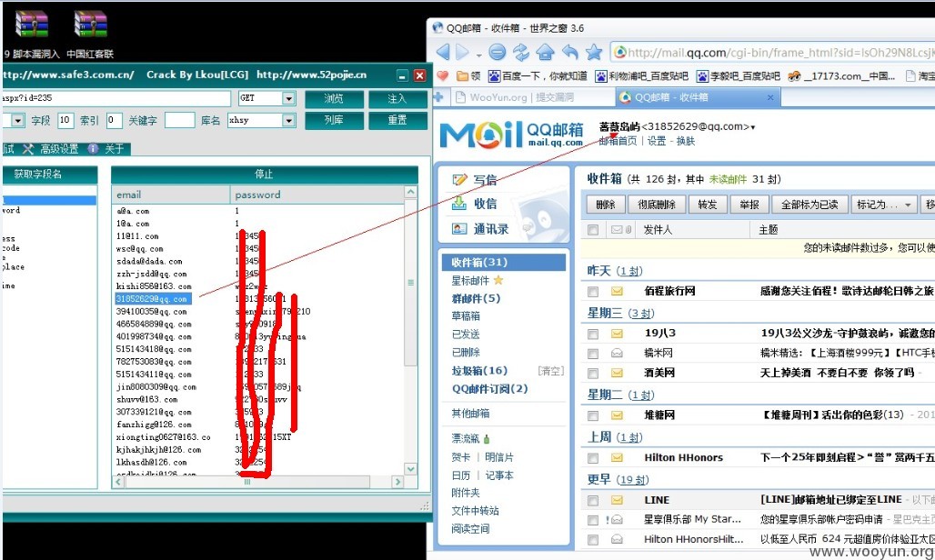Viewport: 935px width, 560px height.
Task: Open the 垃圾箱(16) folder
Action: pos(479,371)
